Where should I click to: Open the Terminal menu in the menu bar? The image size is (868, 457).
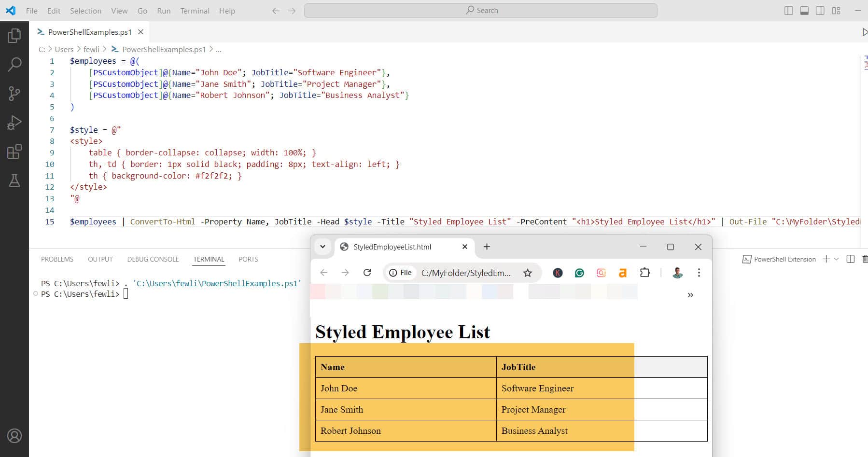click(x=195, y=11)
